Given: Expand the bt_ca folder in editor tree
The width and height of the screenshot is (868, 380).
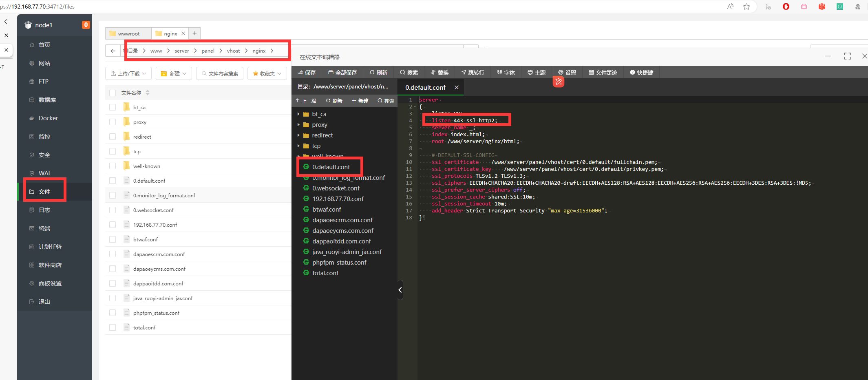Looking at the screenshot, I should 298,114.
